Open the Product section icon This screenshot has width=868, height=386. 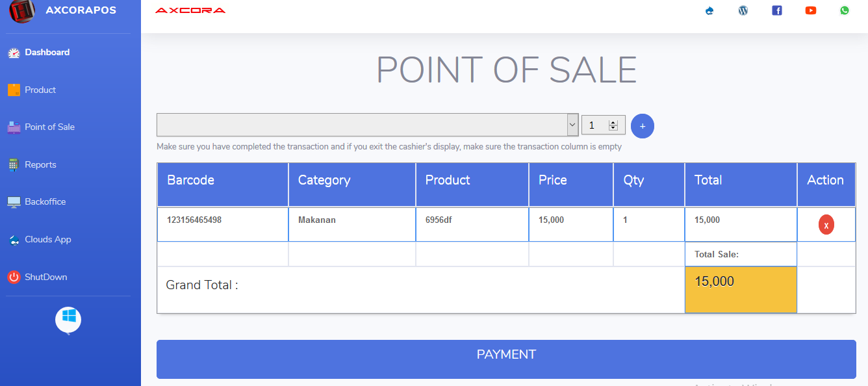click(x=14, y=90)
